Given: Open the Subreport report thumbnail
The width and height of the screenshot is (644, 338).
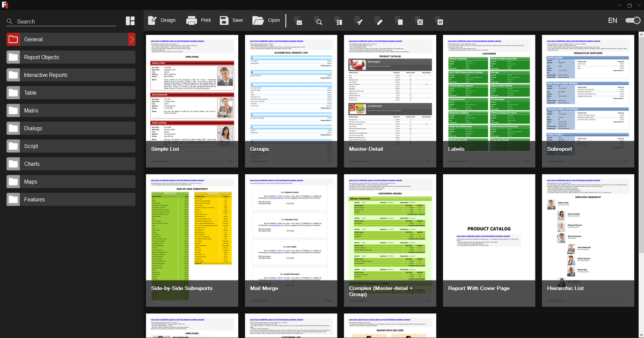Looking at the screenshot, I should (588, 101).
